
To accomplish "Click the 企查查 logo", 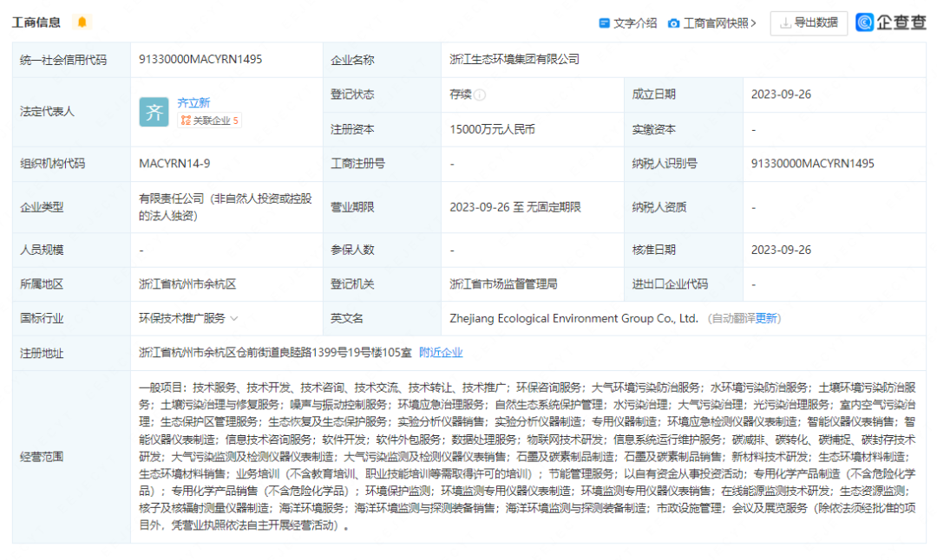I will point(890,23).
